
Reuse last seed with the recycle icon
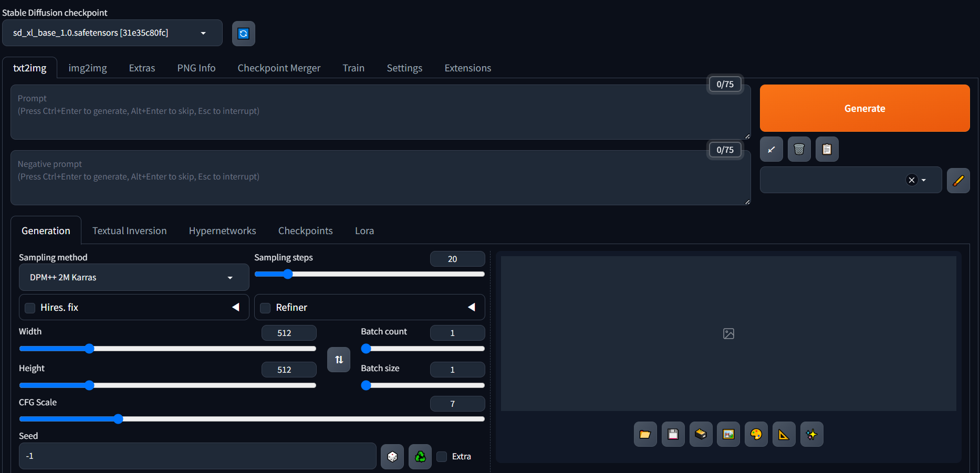pos(420,457)
